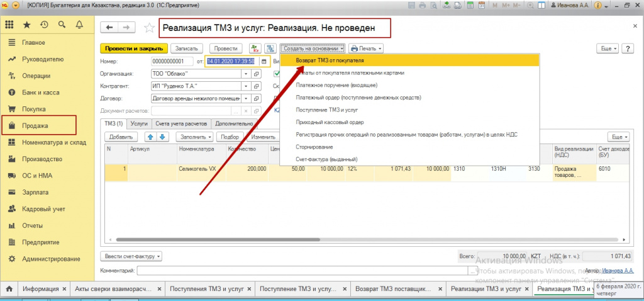Image resolution: width=644 pixels, height=301 pixels.
Task: Expand the Организация dropdown arrow
Action: click(246, 74)
